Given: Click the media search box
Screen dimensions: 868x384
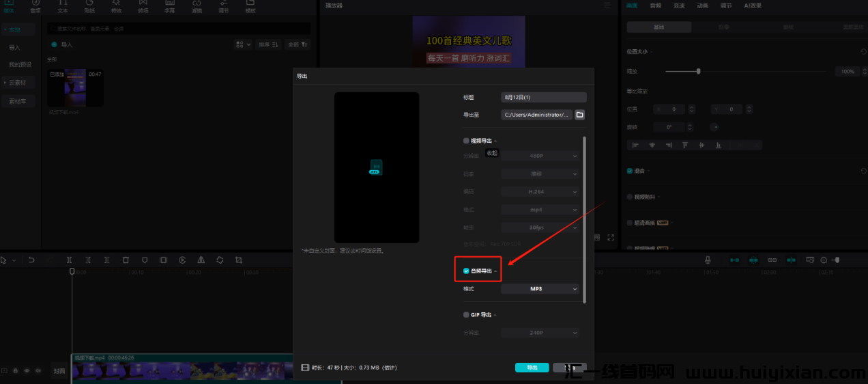Looking at the screenshot, I should 179,29.
